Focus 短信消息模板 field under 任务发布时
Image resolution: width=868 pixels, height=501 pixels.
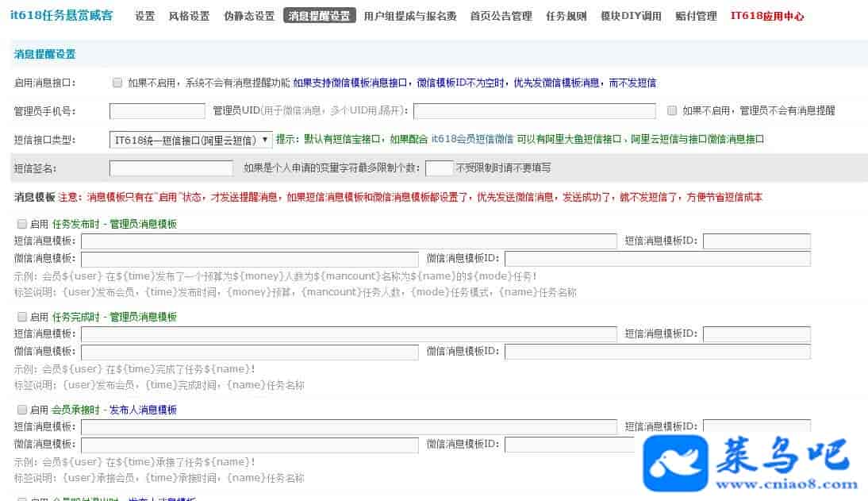(349, 241)
